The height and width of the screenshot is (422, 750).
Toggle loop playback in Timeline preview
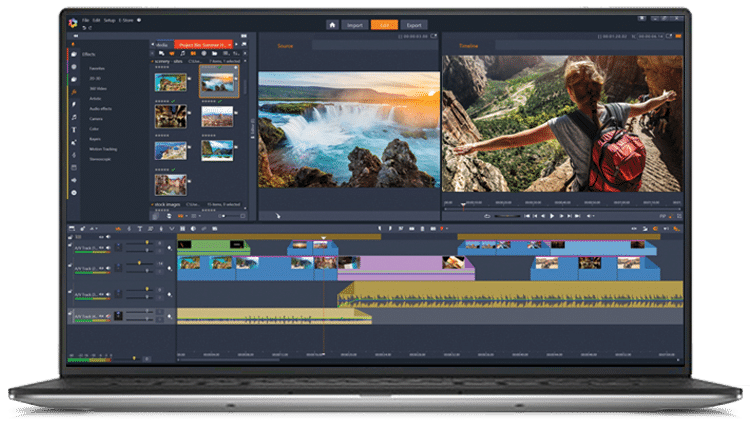pos(487,216)
